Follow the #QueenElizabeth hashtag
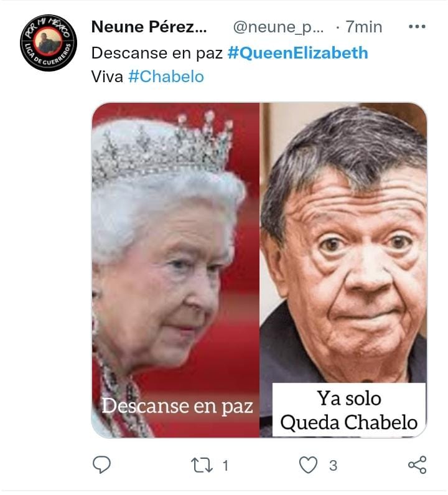Screen dimensions: 448x495 [x=298, y=53]
